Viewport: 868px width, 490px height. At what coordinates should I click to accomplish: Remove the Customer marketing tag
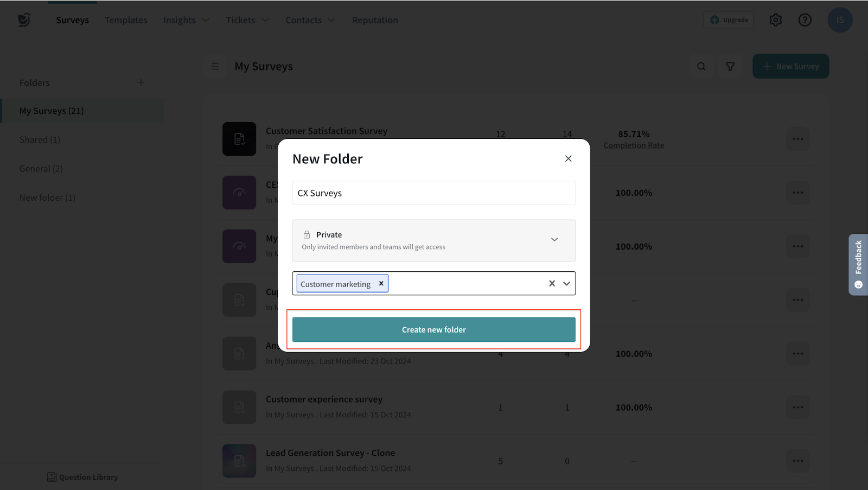381,283
